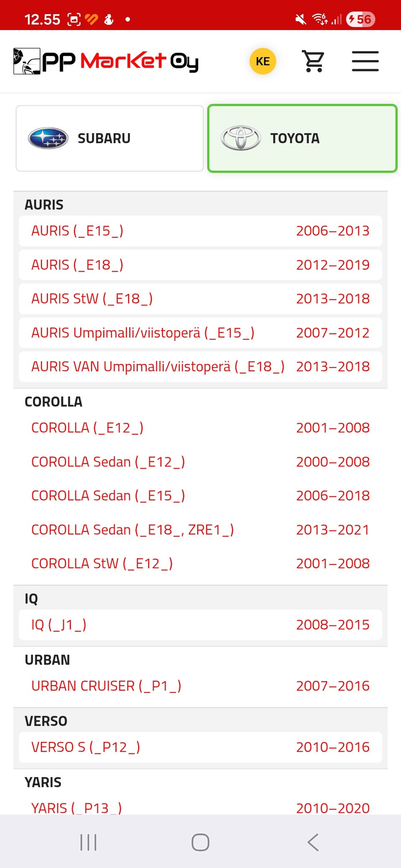This screenshot has width=401, height=868.
Task: Tap the Android back navigation arrow
Action: (x=313, y=842)
